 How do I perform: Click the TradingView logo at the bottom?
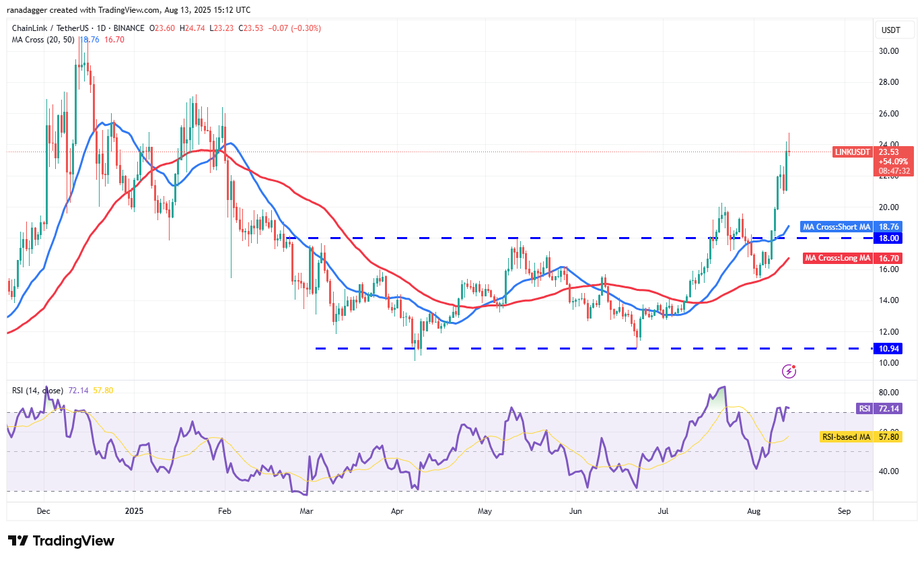61,541
